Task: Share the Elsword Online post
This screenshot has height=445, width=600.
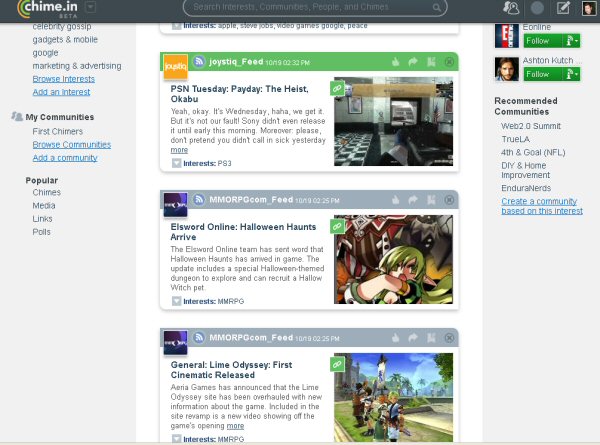Action: coord(413,200)
